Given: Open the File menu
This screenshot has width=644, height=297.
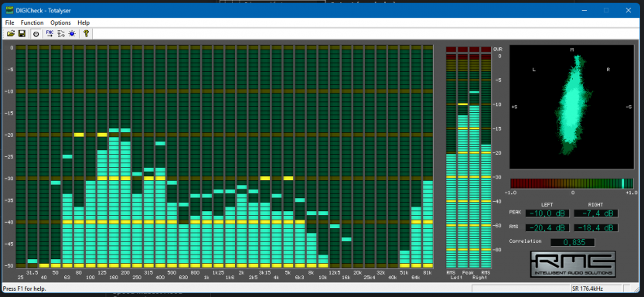Looking at the screenshot, I should [10, 22].
